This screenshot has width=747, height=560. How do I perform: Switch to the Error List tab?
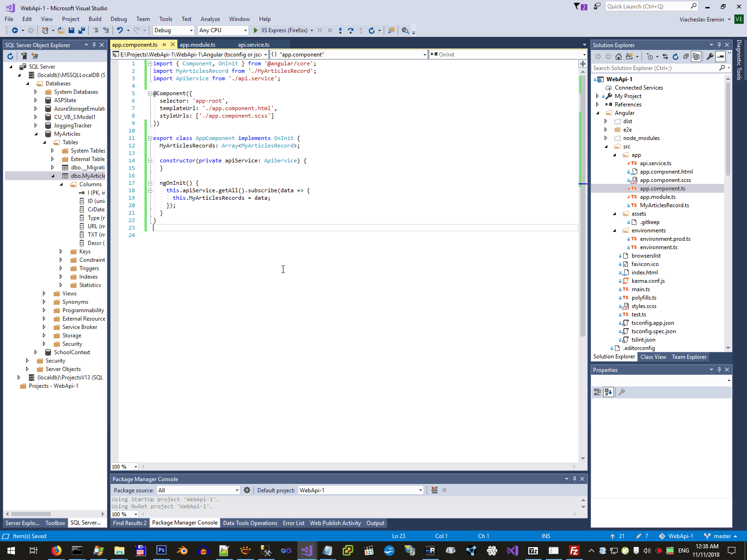[293, 523]
